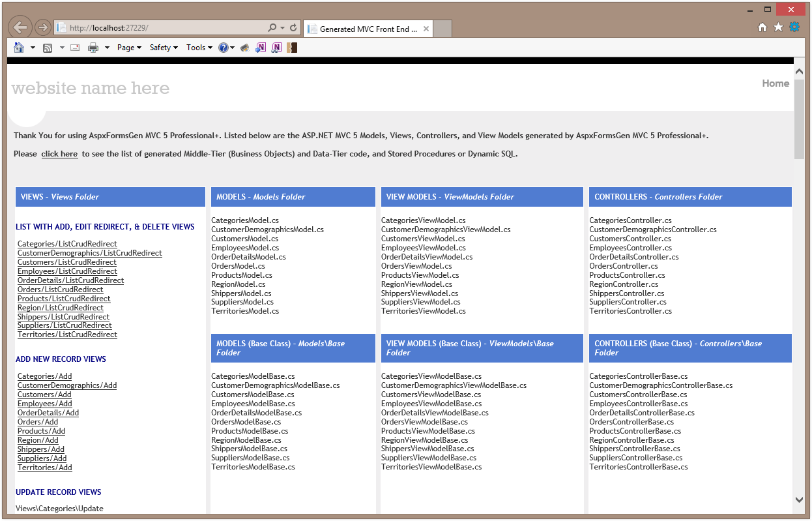
Task: Click the Views\Categories\Update text
Action: pyautogui.click(x=59, y=509)
